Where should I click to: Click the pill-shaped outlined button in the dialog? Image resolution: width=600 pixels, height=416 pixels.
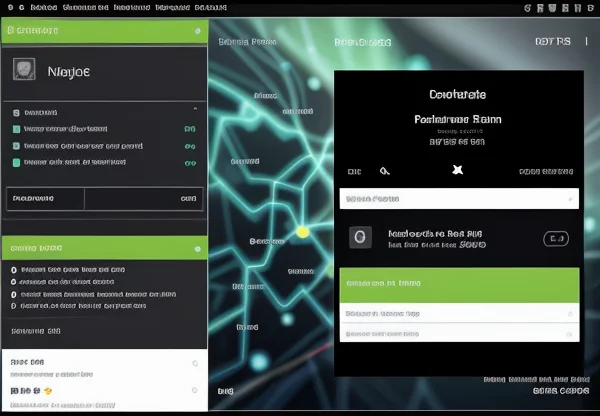(556, 239)
